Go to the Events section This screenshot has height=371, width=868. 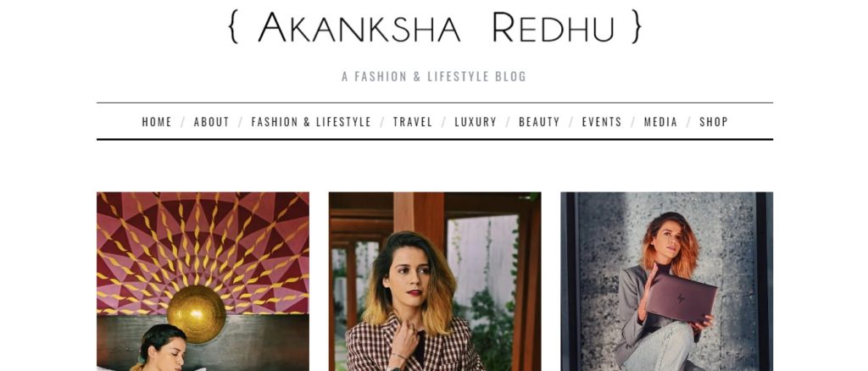602,122
